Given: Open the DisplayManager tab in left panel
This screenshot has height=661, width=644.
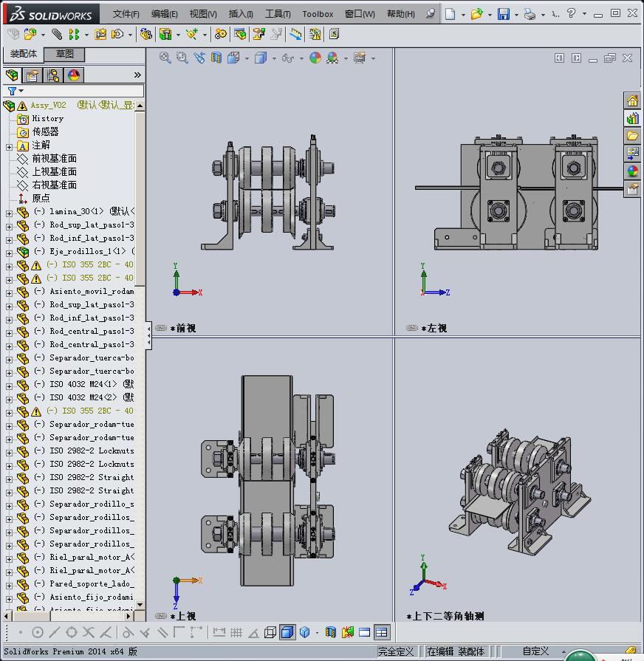Looking at the screenshot, I should pyautogui.click(x=73, y=75).
